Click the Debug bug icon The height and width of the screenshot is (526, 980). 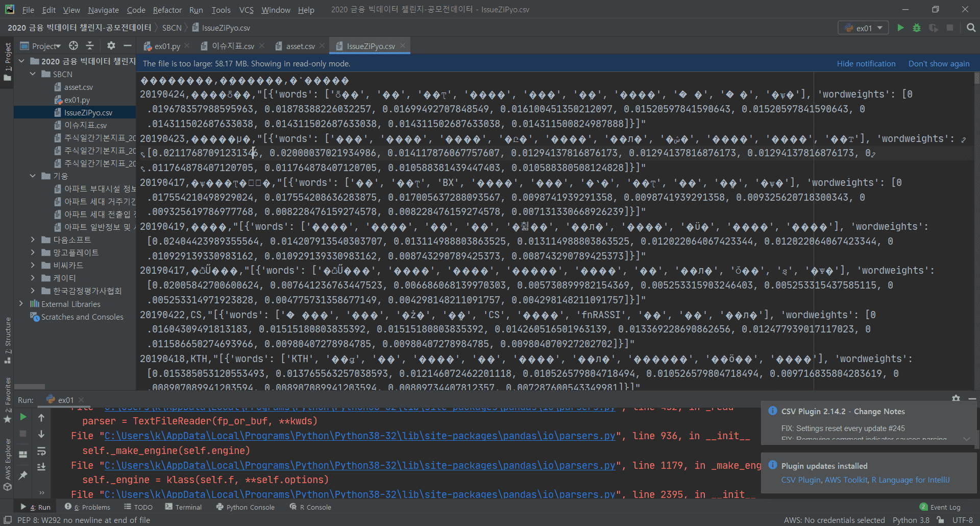[917, 28]
